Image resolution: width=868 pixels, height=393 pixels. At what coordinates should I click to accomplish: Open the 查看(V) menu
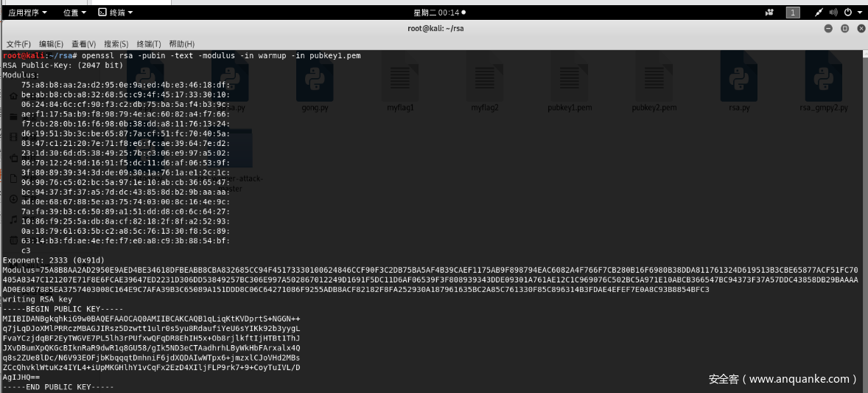point(83,44)
